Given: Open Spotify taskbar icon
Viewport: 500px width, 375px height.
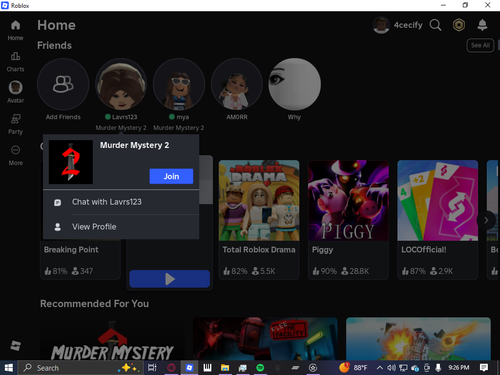Looking at the screenshot, I should point(260,368).
